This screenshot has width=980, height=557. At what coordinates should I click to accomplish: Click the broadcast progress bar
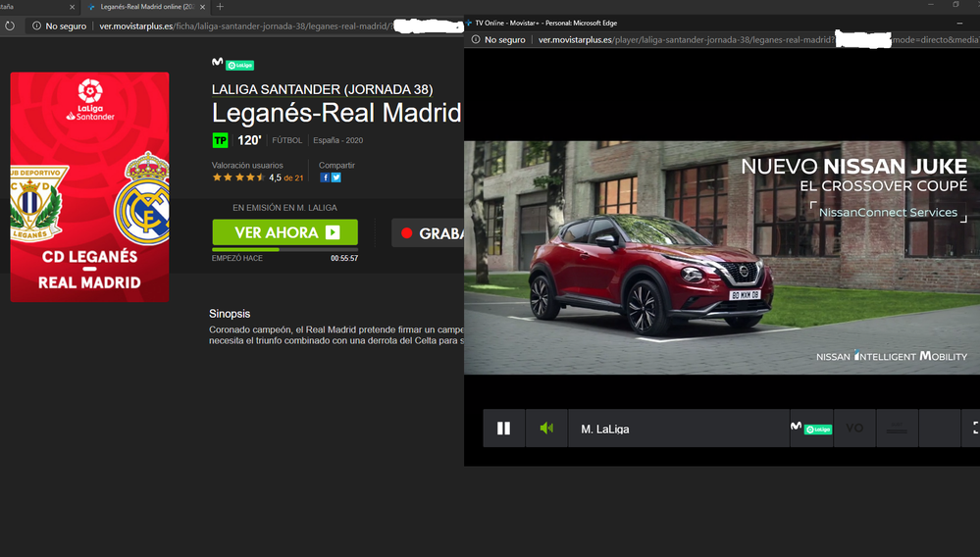coord(285,249)
